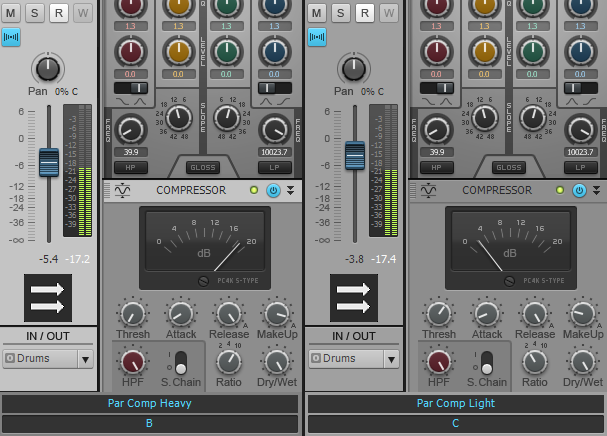The height and width of the screenshot is (436, 607).
Task: Toggle low band shelf switch on Par Comp Heavy
Action: click(131, 88)
